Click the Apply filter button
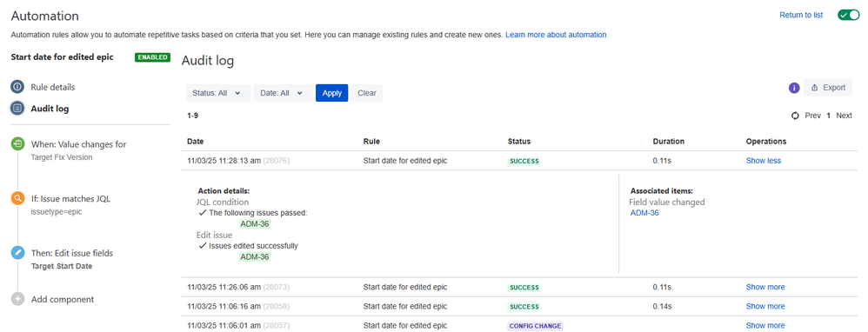 pos(332,93)
